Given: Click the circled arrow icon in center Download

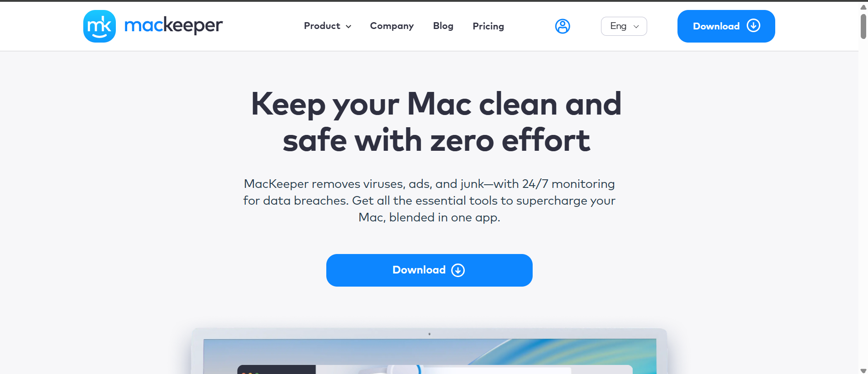Looking at the screenshot, I should click(458, 270).
